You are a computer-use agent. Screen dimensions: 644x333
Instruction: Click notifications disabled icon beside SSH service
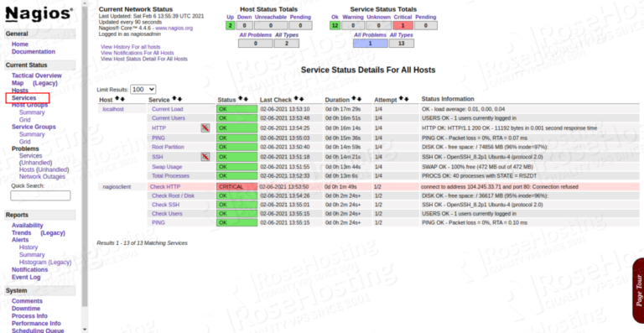pos(205,157)
